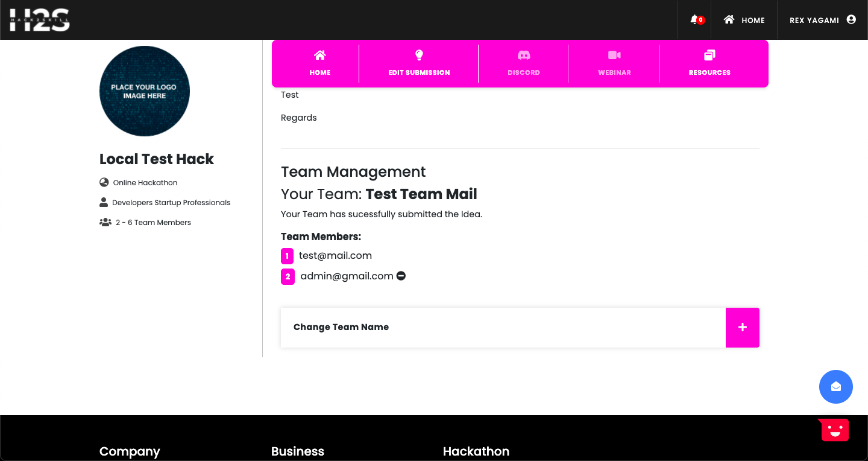This screenshot has width=868, height=461.
Task: Click the Home house icon in pink navbar
Action: (x=320, y=56)
